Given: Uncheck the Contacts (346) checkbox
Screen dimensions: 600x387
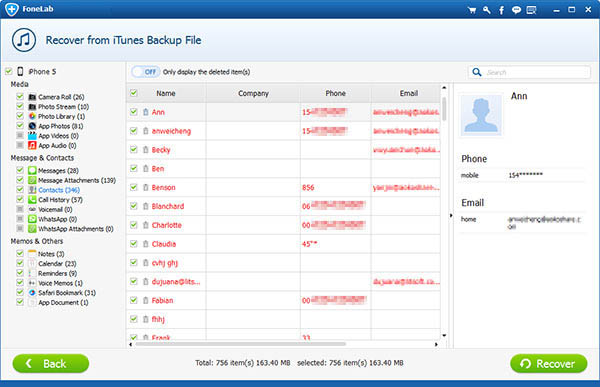Looking at the screenshot, I should 20,189.
